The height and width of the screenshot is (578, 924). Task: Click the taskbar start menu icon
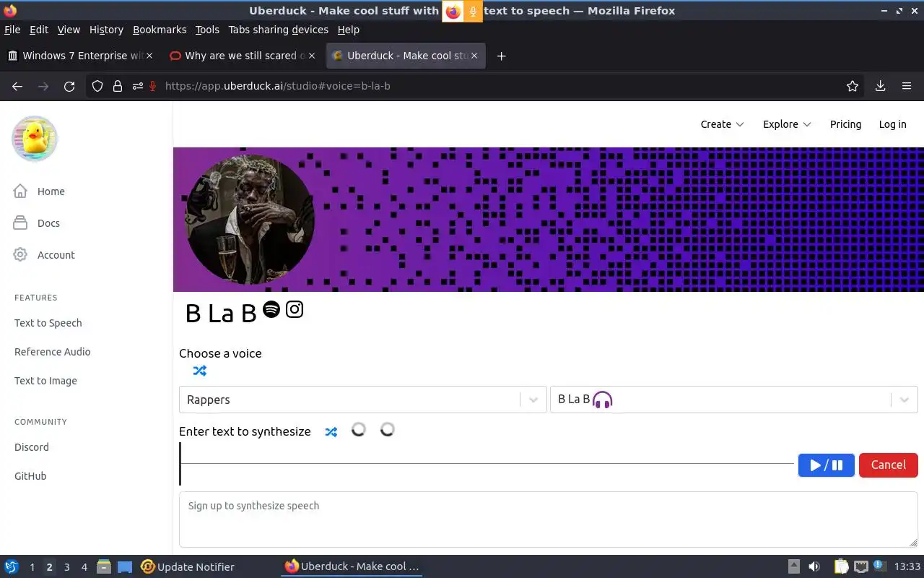point(11,566)
